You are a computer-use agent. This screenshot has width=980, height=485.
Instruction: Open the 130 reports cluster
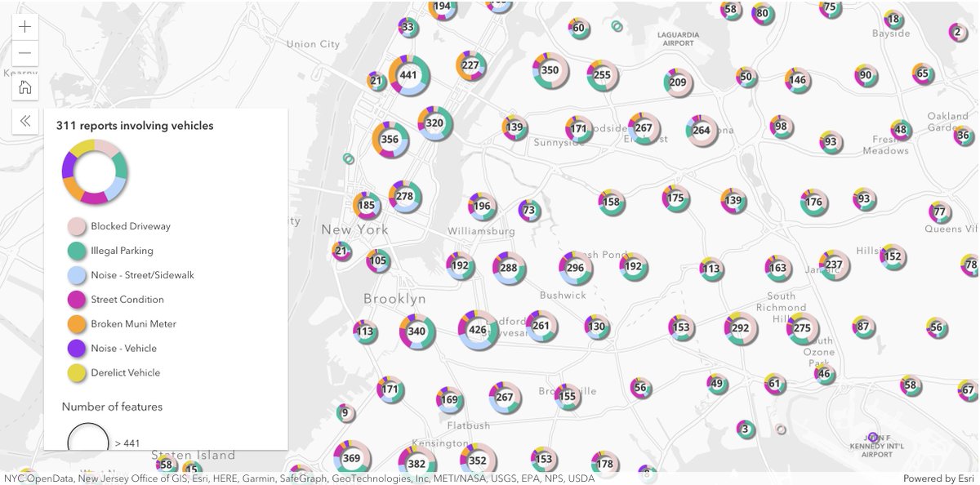[x=597, y=327]
